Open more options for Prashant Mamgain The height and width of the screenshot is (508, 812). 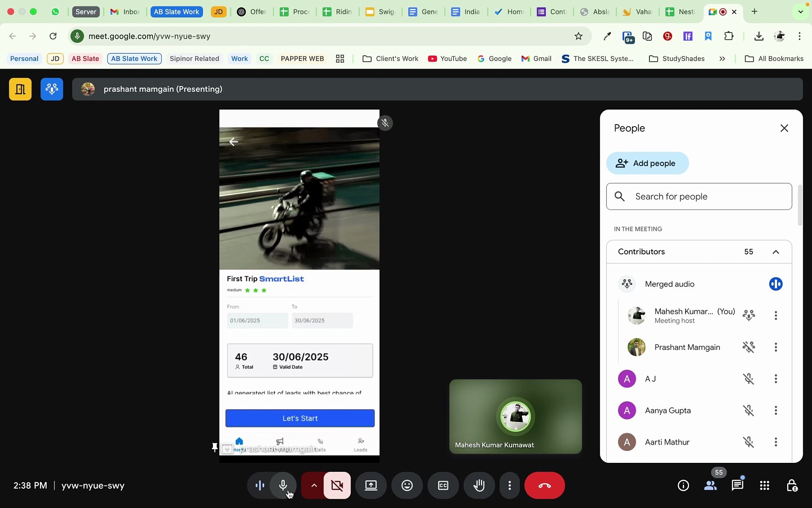(x=776, y=347)
